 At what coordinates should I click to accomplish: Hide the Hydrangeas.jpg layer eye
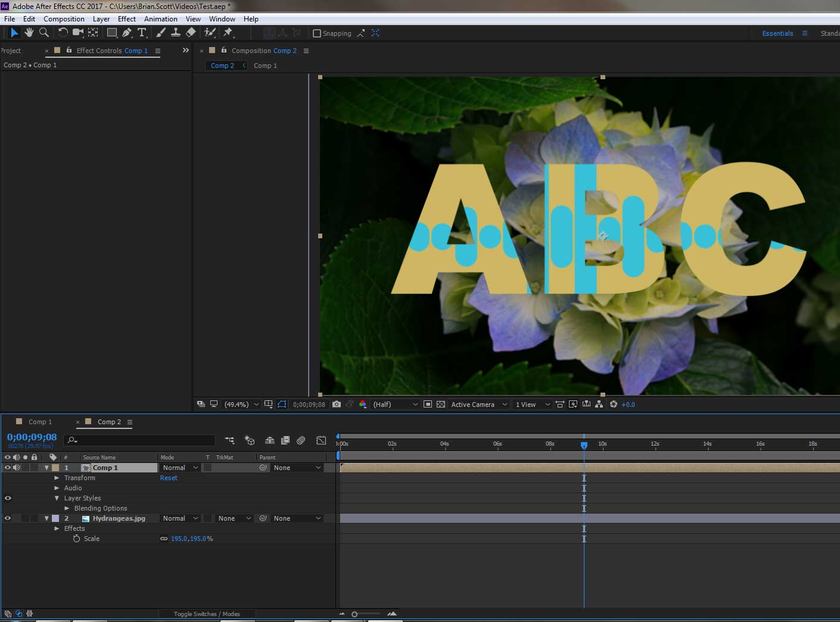click(8, 518)
